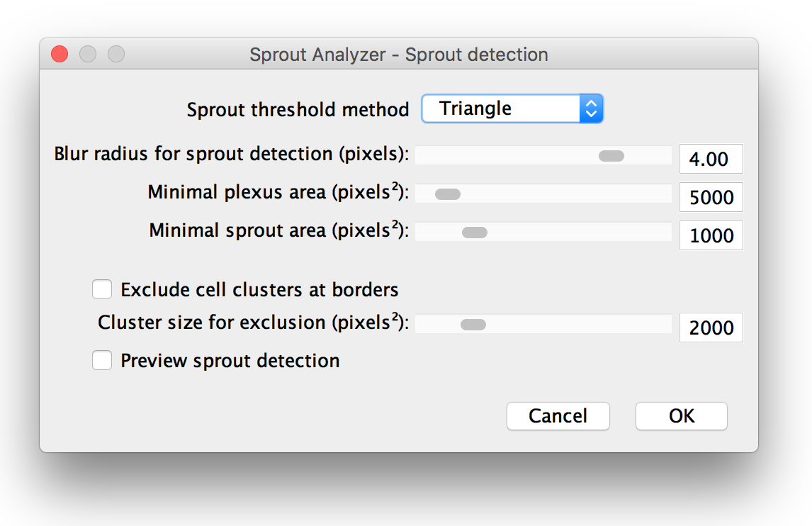Click the Cluster size for exclusion slider handle
This screenshot has width=812, height=526.
473,325
